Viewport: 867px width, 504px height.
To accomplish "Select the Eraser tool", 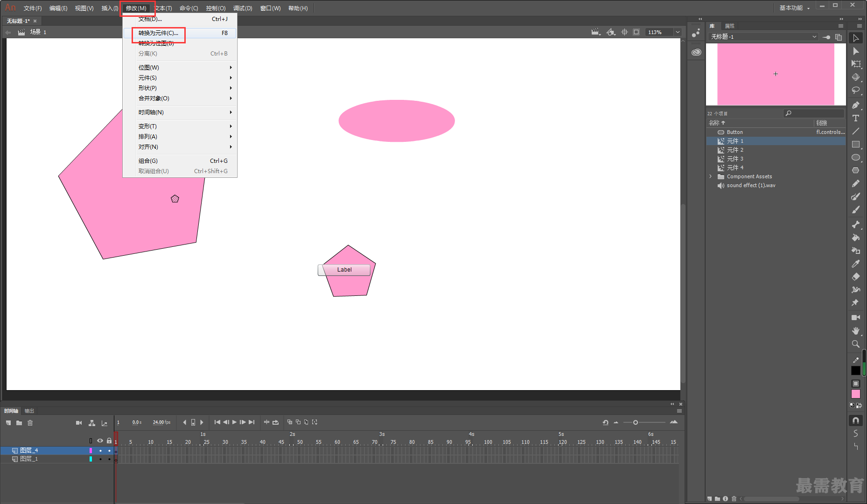I will 855,277.
